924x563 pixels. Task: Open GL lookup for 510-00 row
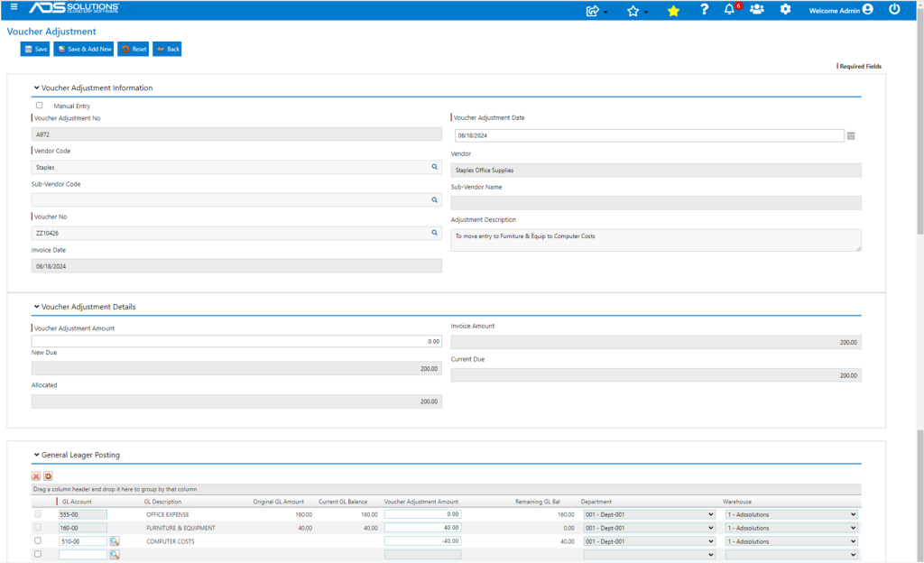[x=115, y=541]
